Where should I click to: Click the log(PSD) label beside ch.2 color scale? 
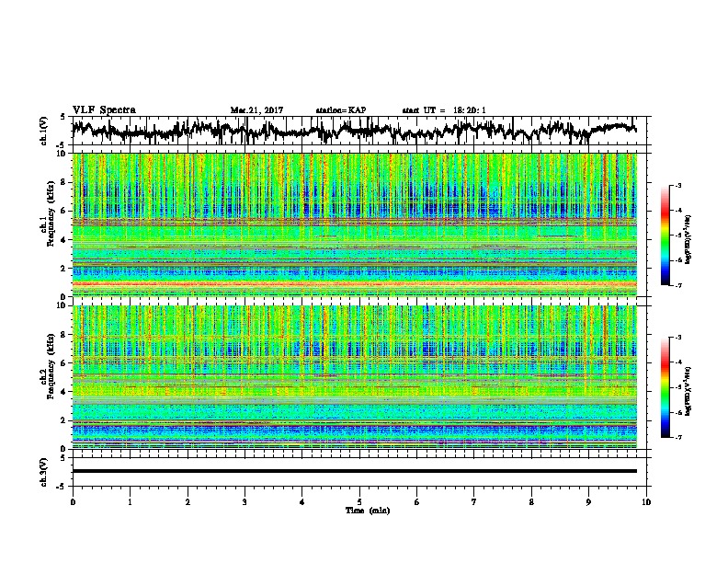[x=688, y=392]
